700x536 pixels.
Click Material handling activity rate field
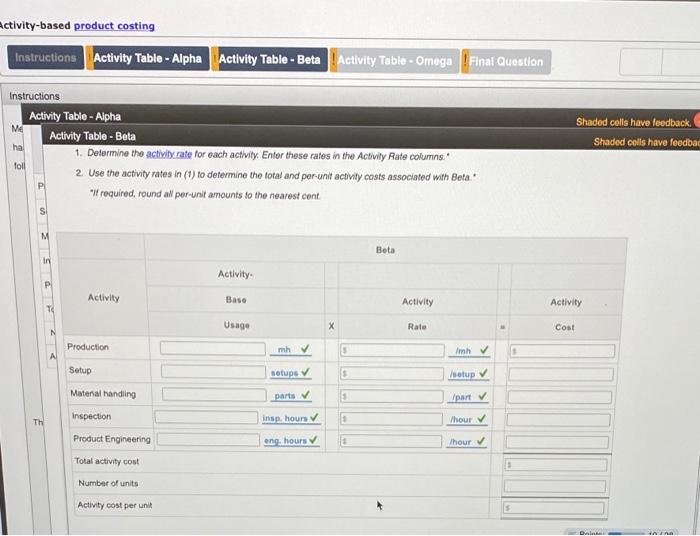tap(392, 396)
